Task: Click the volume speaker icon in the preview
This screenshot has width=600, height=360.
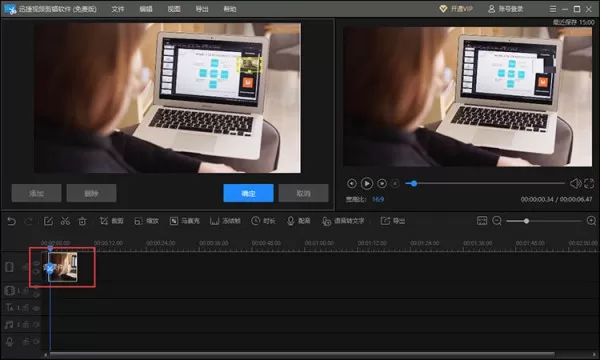Action: [575, 184]
